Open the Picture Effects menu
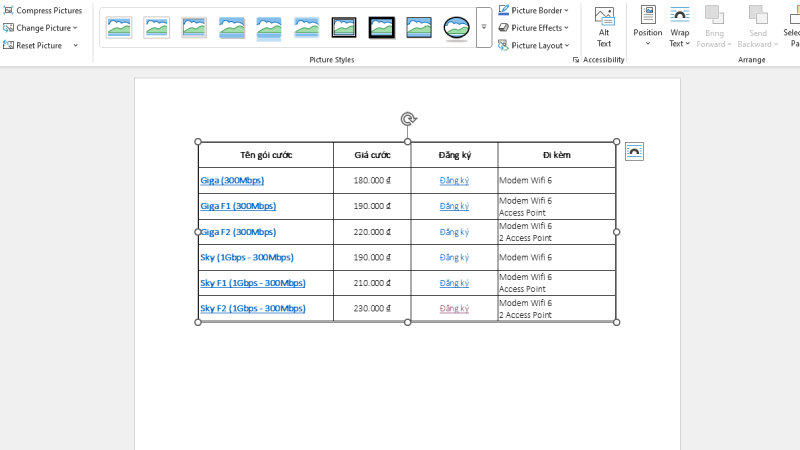The image size is (800, 450). (533, 28)
